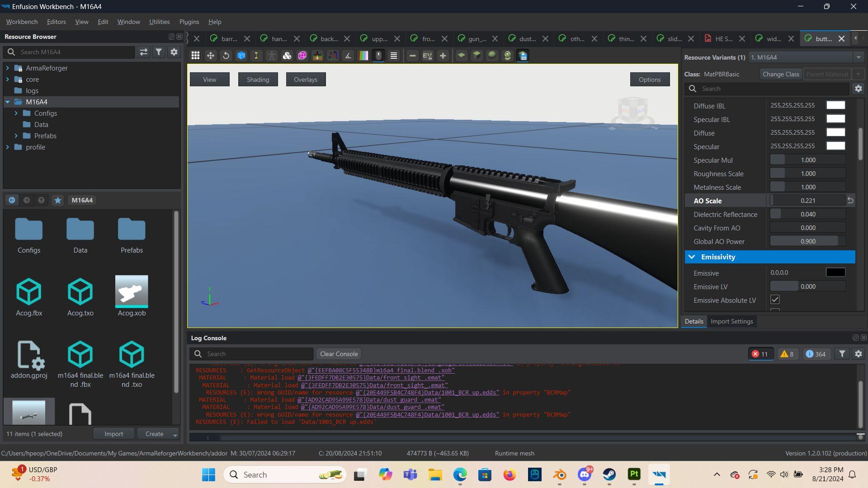
Task: Collapse the Emissivity section
Action: coord(692,257)
